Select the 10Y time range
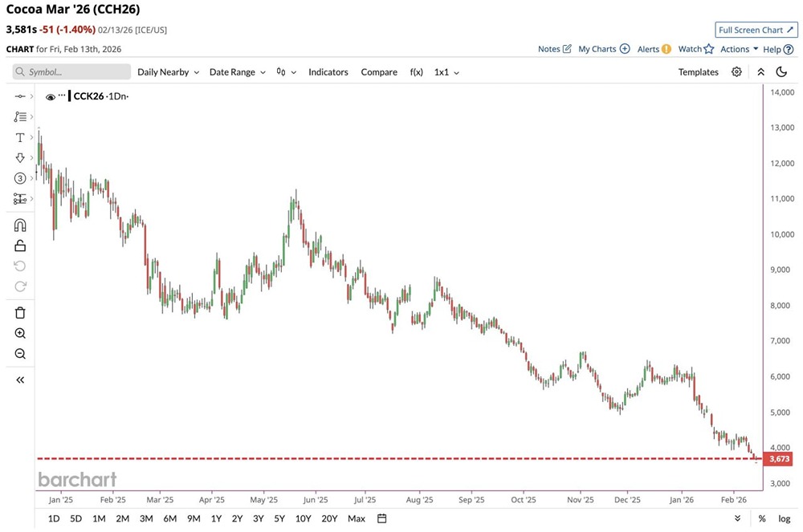The height and width of the screenshot is (532, 803). 304,518
